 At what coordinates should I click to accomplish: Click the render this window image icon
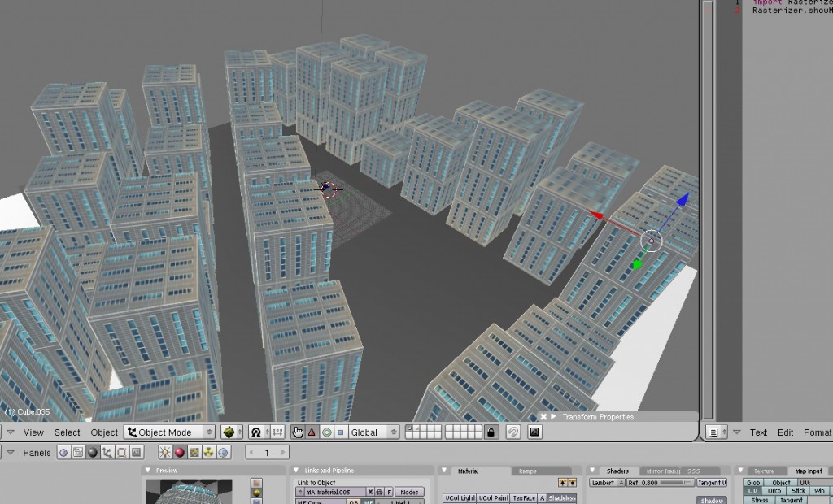(534, 432)
